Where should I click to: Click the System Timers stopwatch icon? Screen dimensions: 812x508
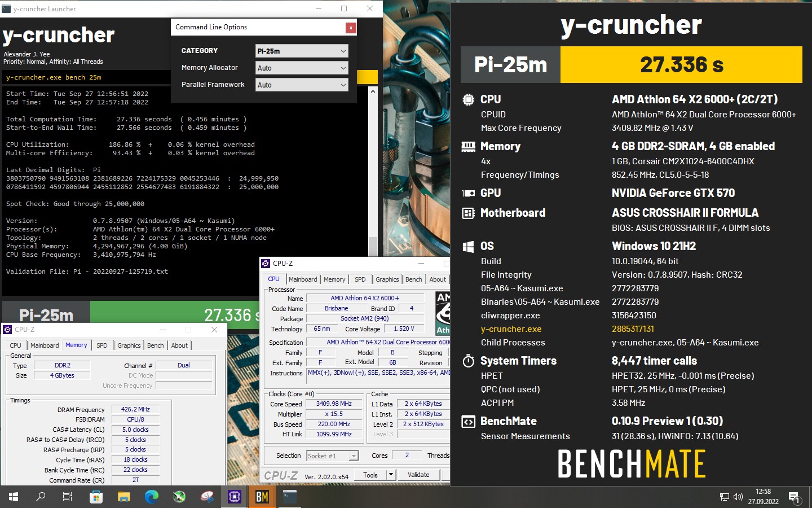468,361
